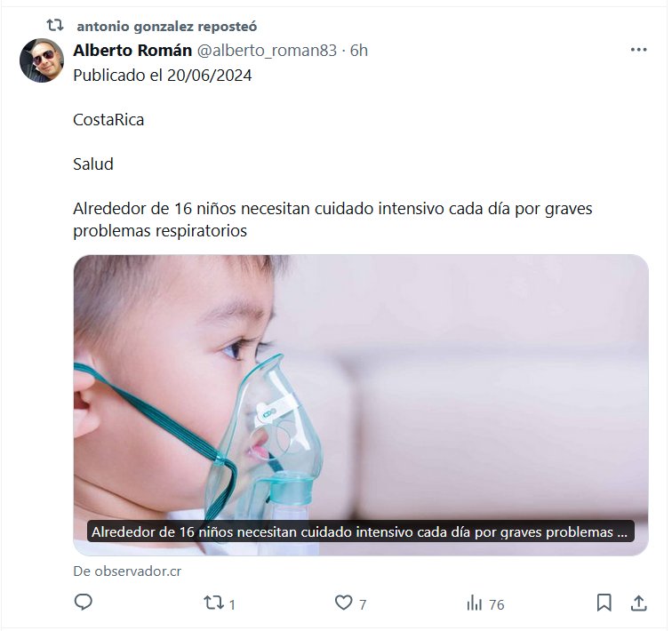Image resolution: width=672 pixels, height=631 pixels.
Task: Open antonio gonzalez reposteó link
Action: (x=167, y=26)
